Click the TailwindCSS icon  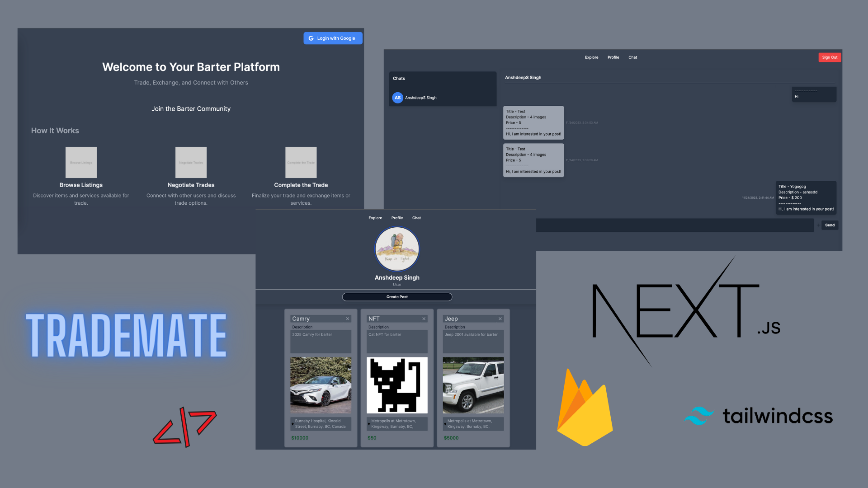click(699, 416)
